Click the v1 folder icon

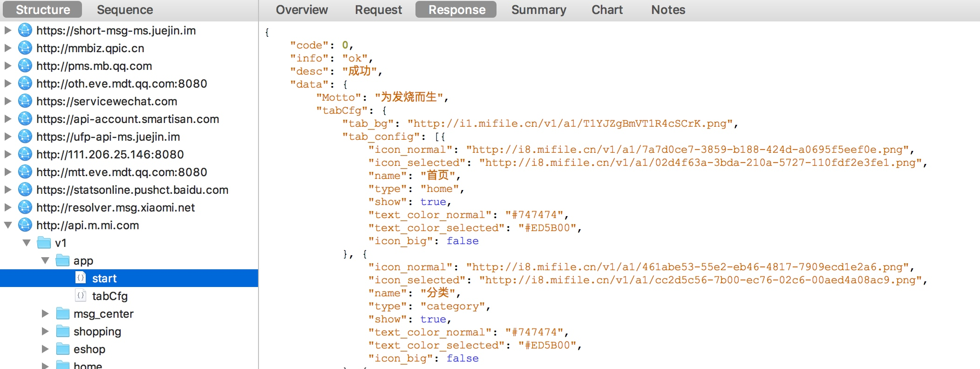point(44,243)
